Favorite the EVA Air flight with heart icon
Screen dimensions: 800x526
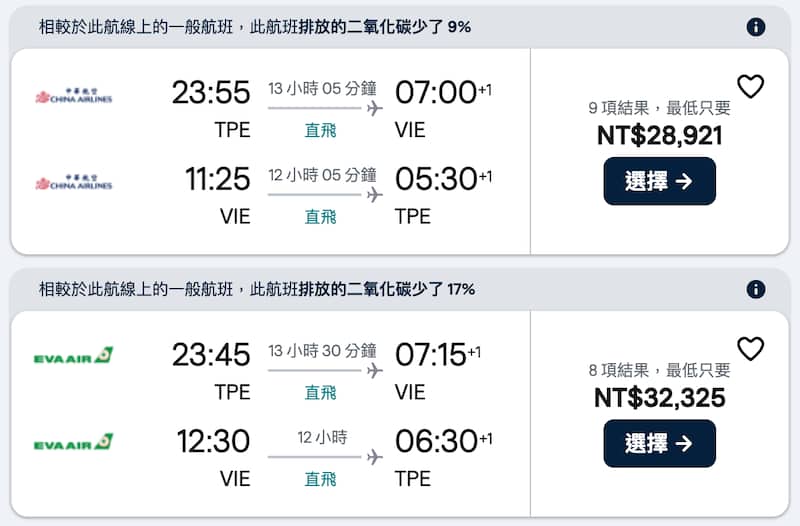[x=750, y=348]
